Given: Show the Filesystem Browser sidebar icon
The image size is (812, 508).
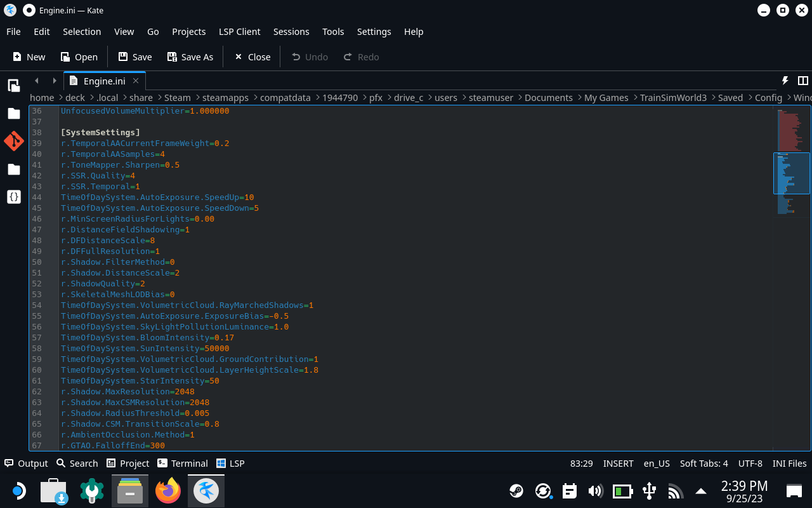Looking at the screenshot, I should coord(13,170).
